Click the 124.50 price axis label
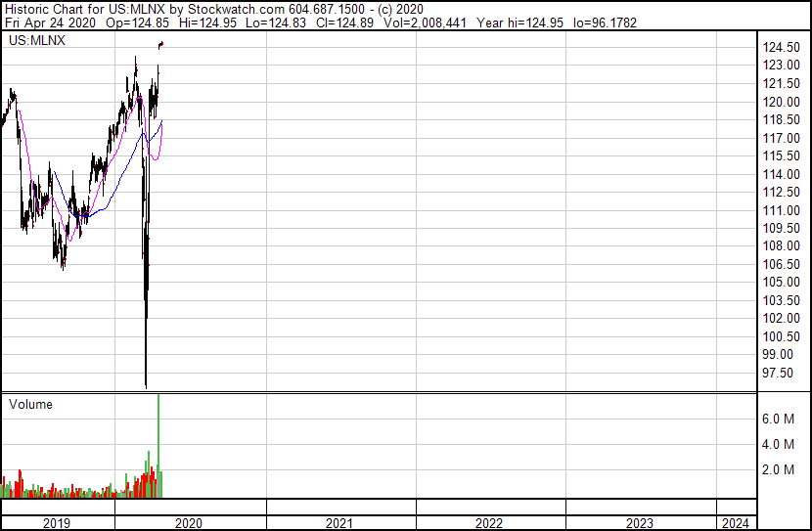 click(783, 47)
